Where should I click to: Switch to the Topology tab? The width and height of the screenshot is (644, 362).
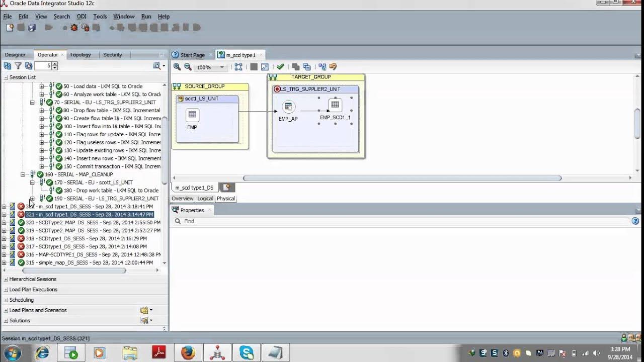coord(80,55)
